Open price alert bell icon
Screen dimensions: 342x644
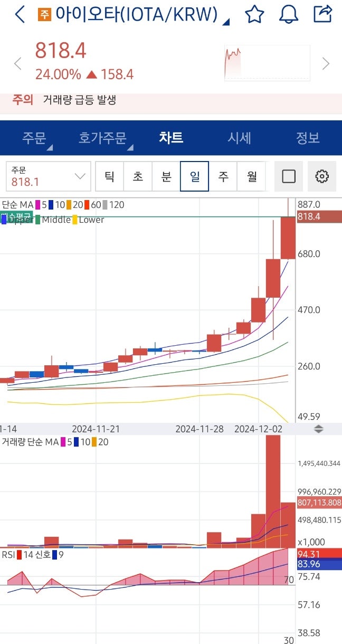289,14
